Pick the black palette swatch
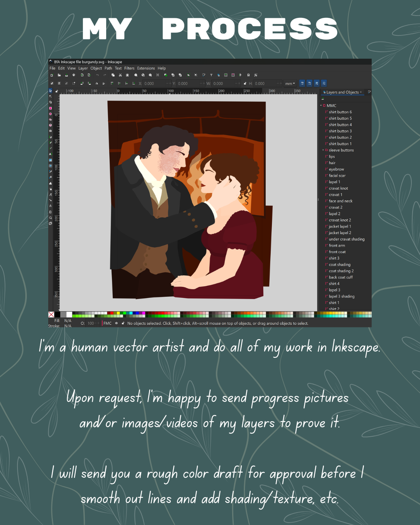420x525 pixels. click(57, 315)
